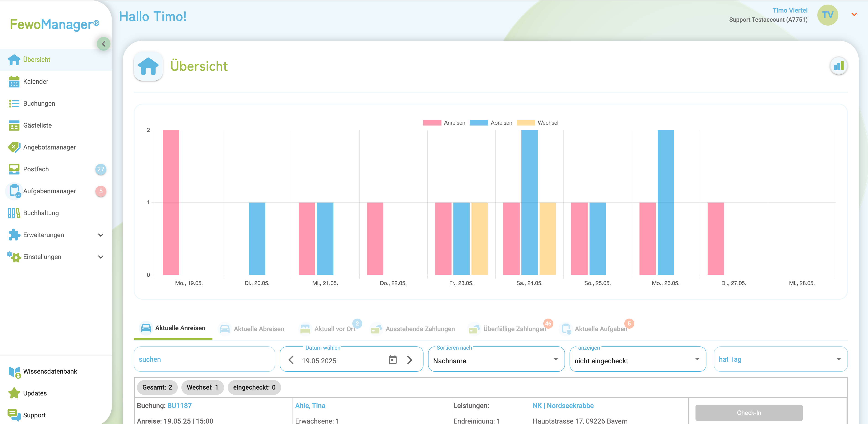Viewport: 868px width, 424px height.
Task: Open the Gästeliste
Action: point(38,125)
